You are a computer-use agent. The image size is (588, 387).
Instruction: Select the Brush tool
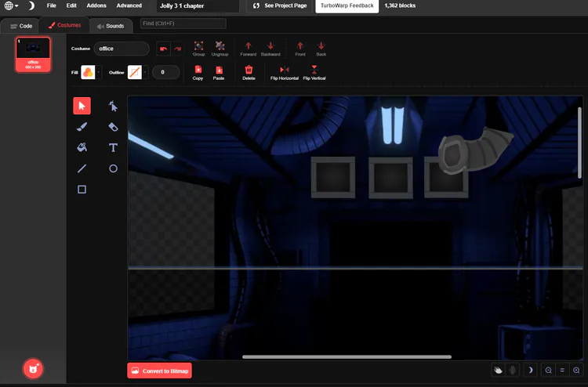[x=82, y=127]
